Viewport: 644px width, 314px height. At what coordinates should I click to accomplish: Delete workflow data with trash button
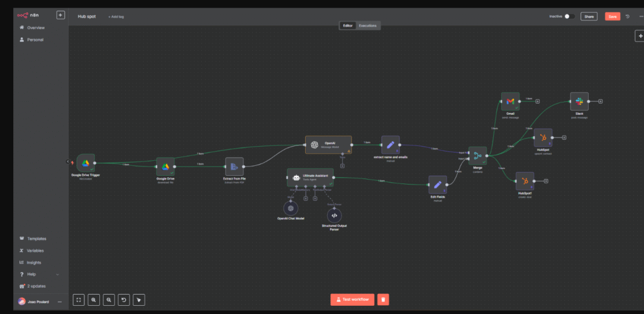click(x=383, y=300)
